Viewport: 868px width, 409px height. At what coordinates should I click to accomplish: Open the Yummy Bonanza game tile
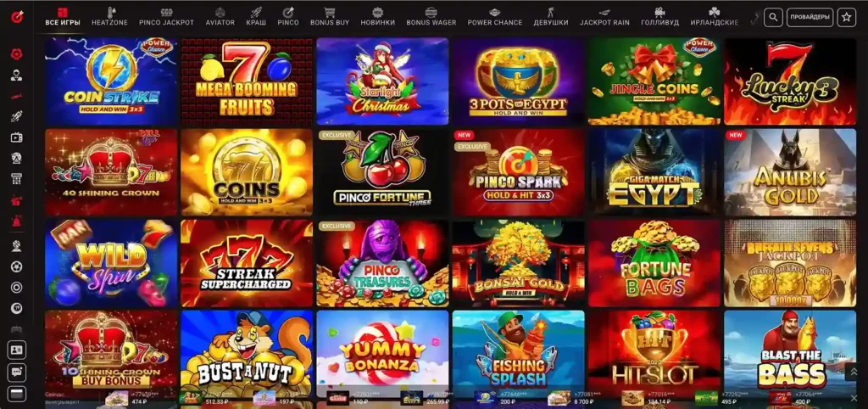pyautogui.click(x=382, y=354)
